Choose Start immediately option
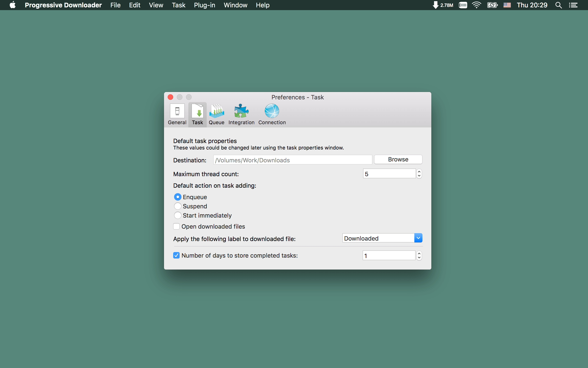588x368 pixels. [178, 216]
